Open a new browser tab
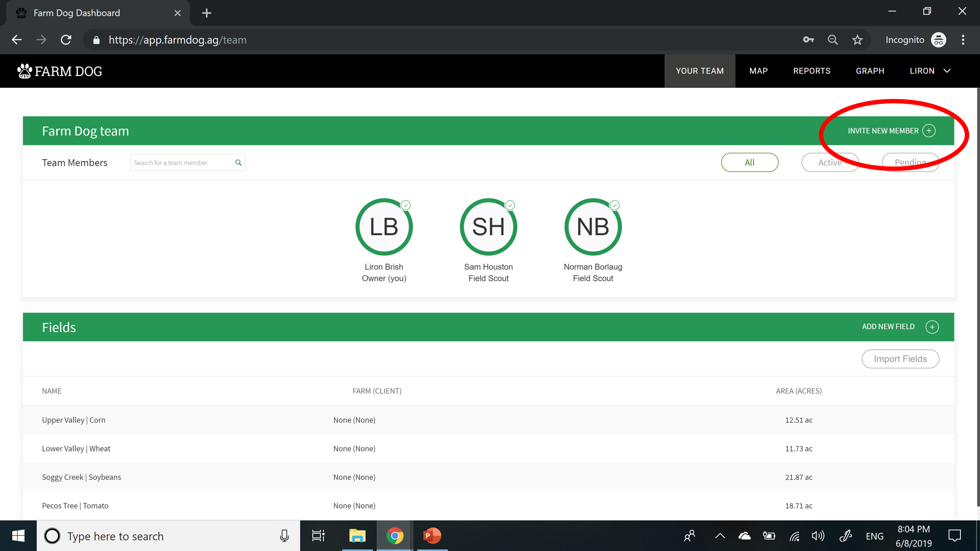The width and height of the screenshot is (980, 551). (206, 13)
